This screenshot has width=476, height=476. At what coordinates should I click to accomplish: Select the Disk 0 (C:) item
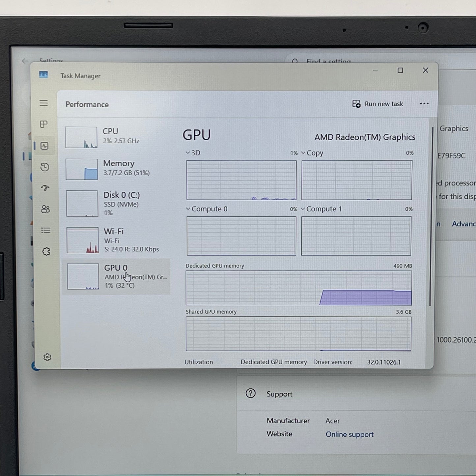coord(116,203)
